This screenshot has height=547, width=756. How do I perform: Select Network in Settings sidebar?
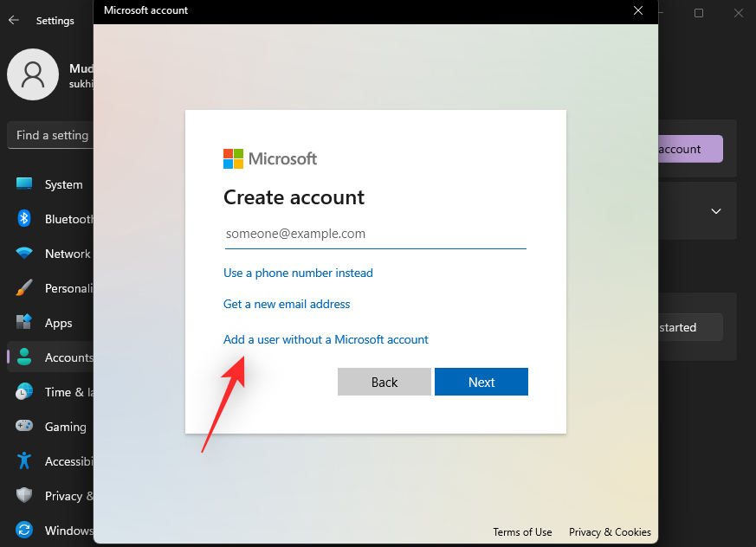tap(68, 254)
